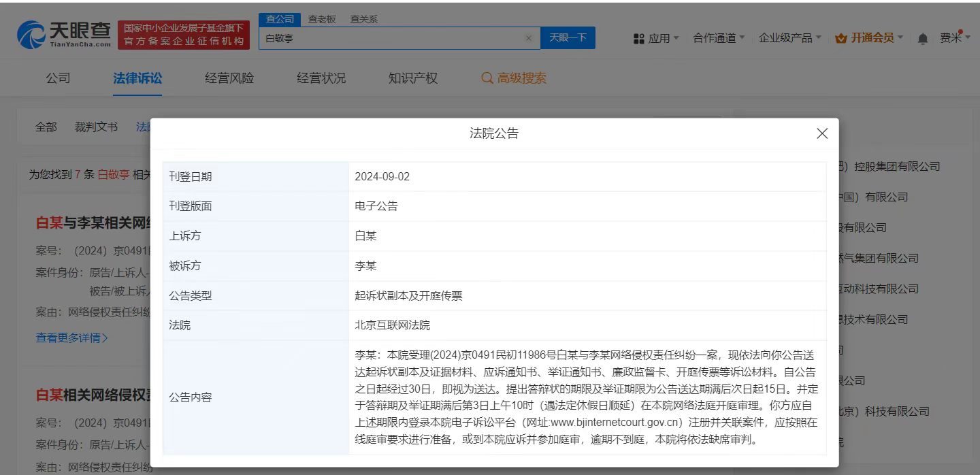This screenshot has height=475, width=980.
Task: Close the 法院公告 dialog
Action: (822, 133)
